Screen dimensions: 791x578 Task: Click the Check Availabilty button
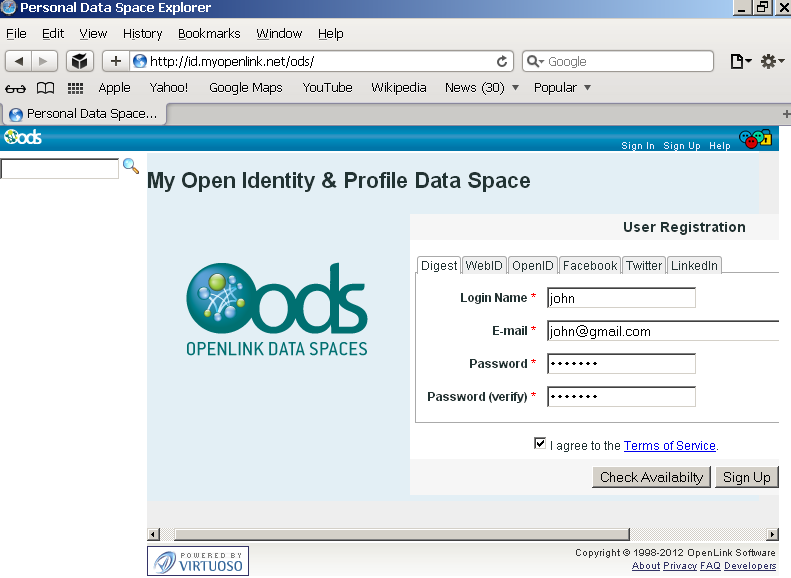(x=651, y=477)
